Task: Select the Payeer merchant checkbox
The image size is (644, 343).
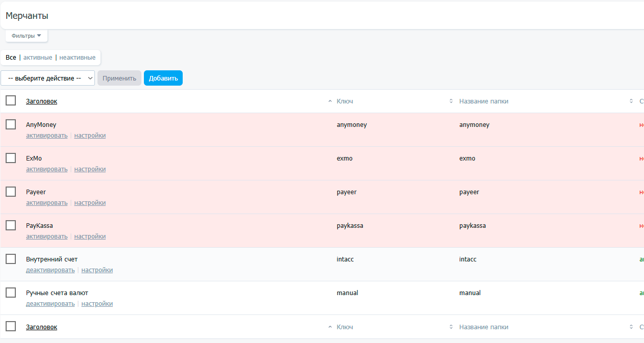Action: click(11, 192)
